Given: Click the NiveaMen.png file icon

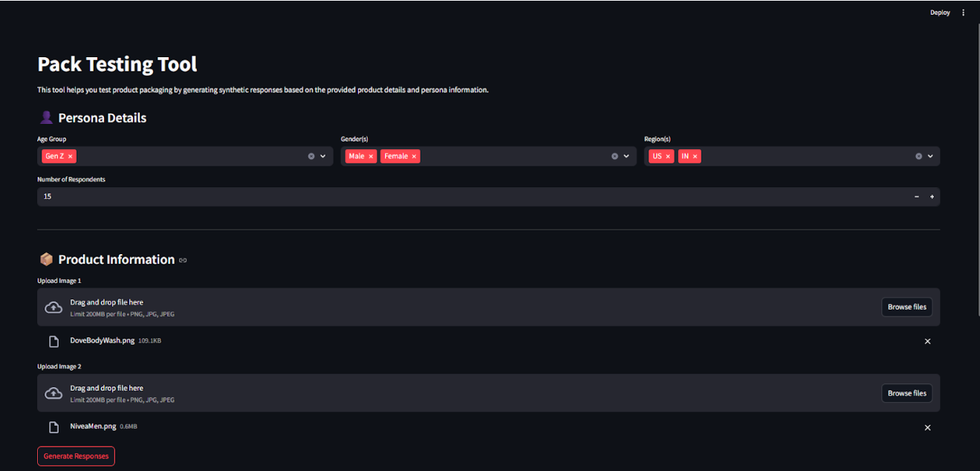Looking at the screenshot, I should pyautogui.click(x=53, y=427).
